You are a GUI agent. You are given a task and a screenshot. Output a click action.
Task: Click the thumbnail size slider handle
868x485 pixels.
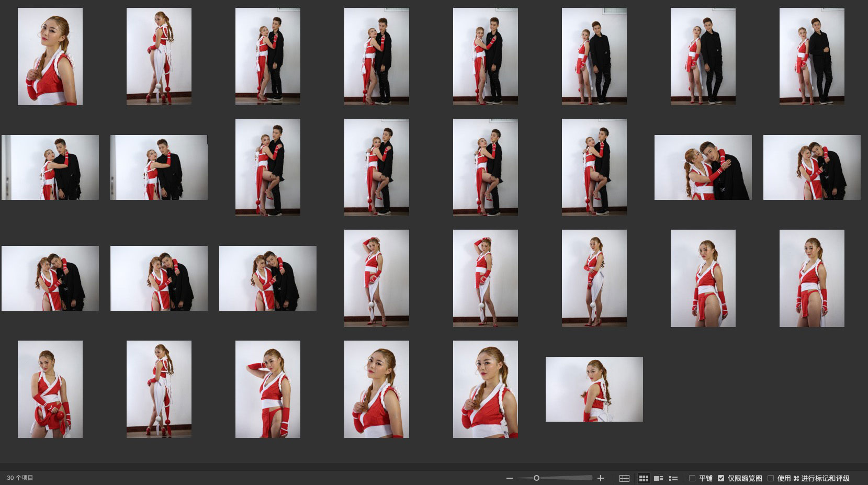point(536,478)
